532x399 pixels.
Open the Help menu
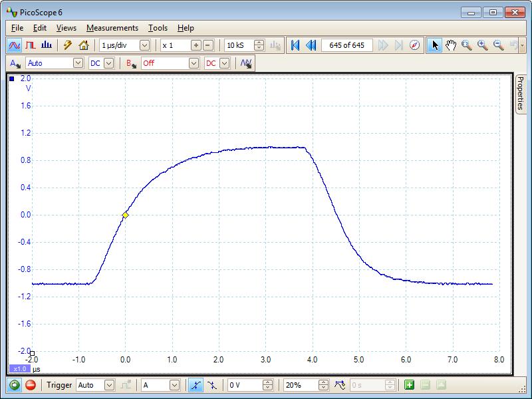click(186, 28)
